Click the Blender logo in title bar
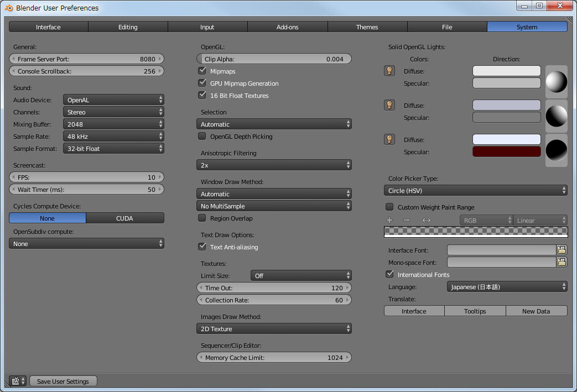 (x=9, y=8)
